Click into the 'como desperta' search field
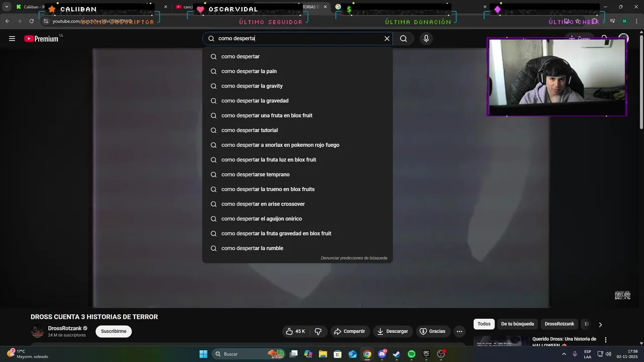 pos(297,39)
